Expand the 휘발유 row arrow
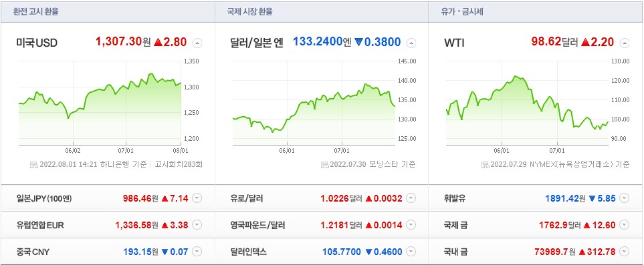Image resolution: width=644 pixels, height=265 pixels. [625, 198]
